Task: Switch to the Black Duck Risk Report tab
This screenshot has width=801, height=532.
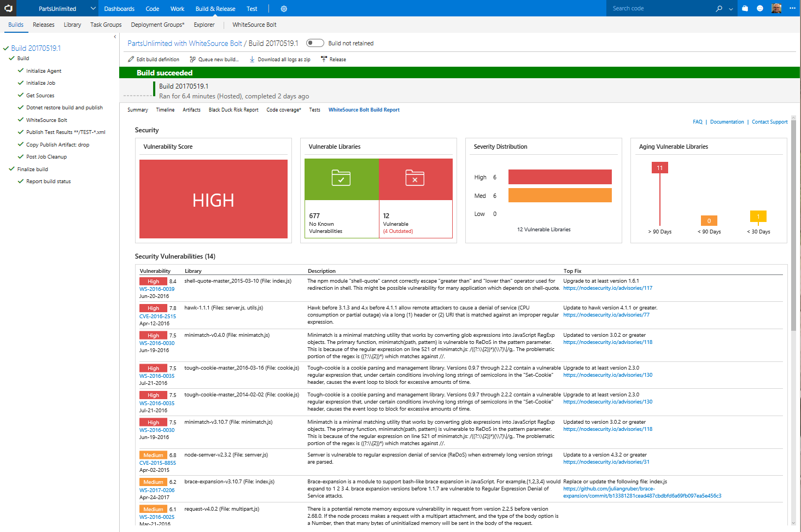Action: coord(233,110)
